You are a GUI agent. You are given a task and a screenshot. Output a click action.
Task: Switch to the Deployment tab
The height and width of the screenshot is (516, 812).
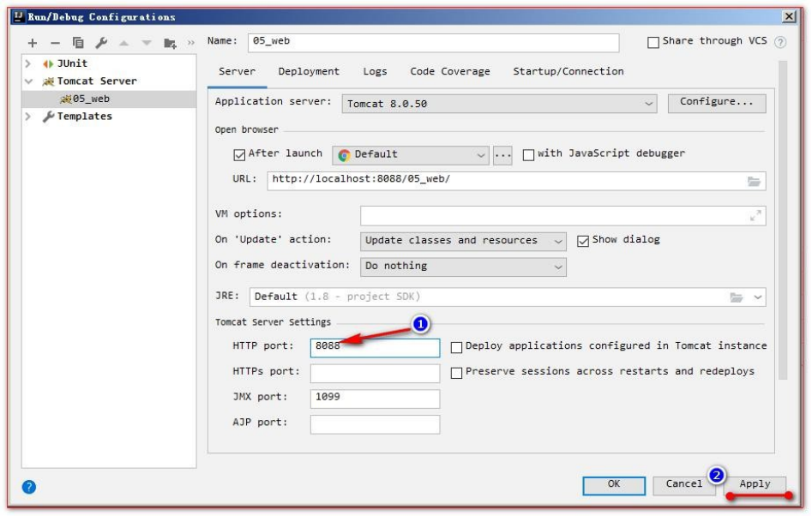[309, 71]
